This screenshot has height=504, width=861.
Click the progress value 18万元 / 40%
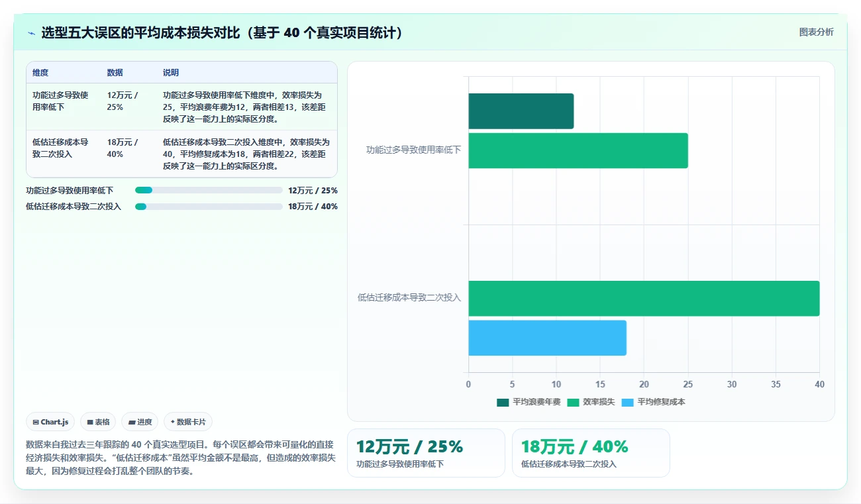coord(313,207)
